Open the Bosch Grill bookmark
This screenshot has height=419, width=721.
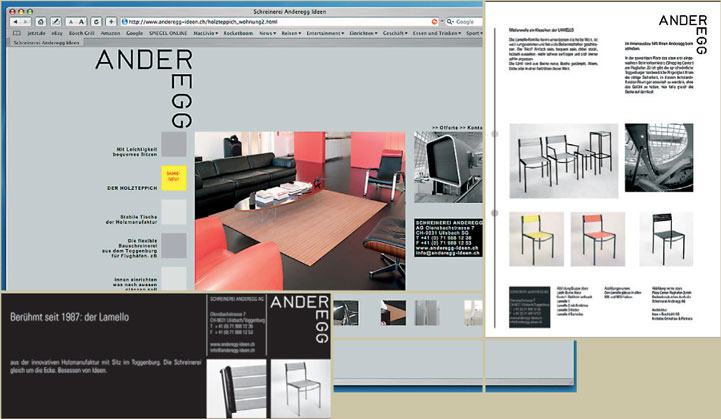coord(81,33)
